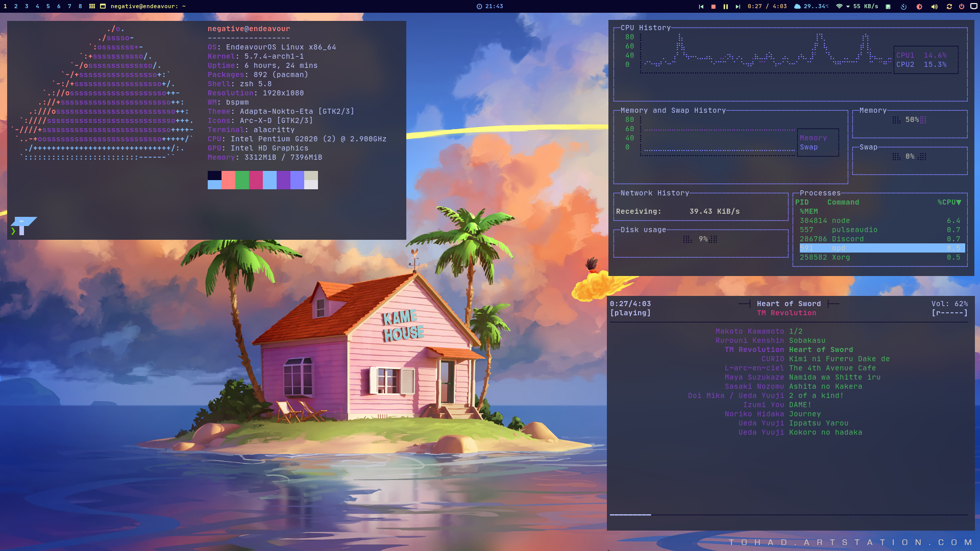
Task: Select Maya Suzukaze Namida wa Shitte iru
Action: click(802, 378)
